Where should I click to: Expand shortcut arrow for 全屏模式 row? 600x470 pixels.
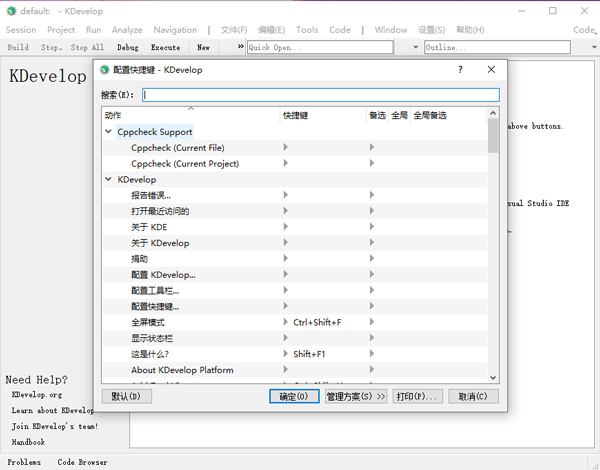(x=285, y=322)
